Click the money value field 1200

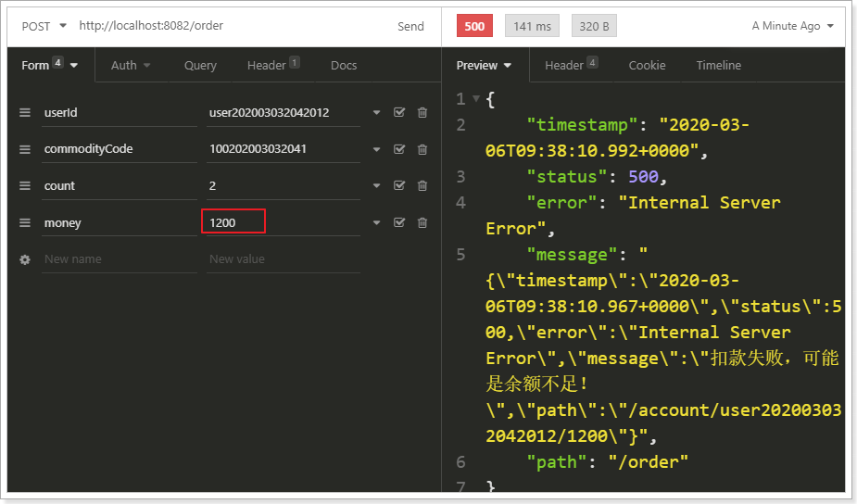click(x=233, y=222)
